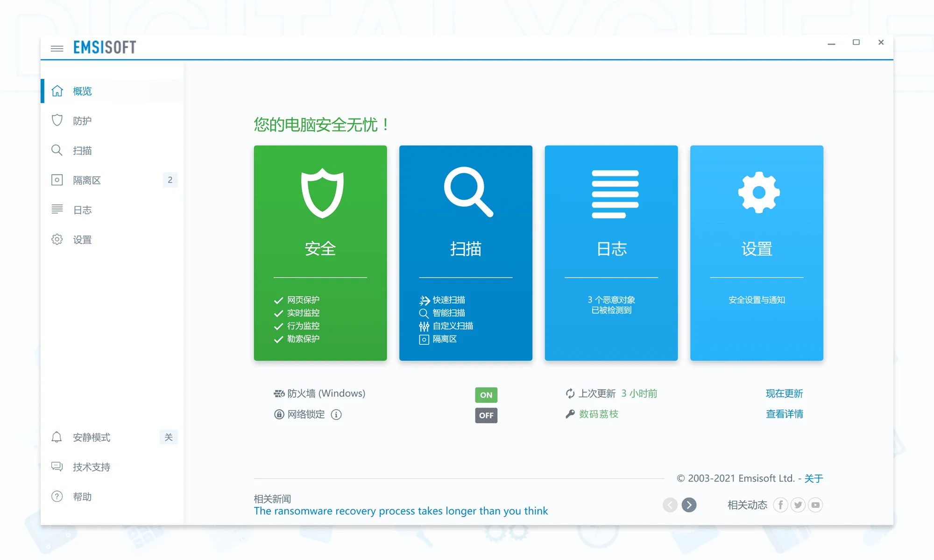Open 防护 protection in sidebar

point(112,121)
